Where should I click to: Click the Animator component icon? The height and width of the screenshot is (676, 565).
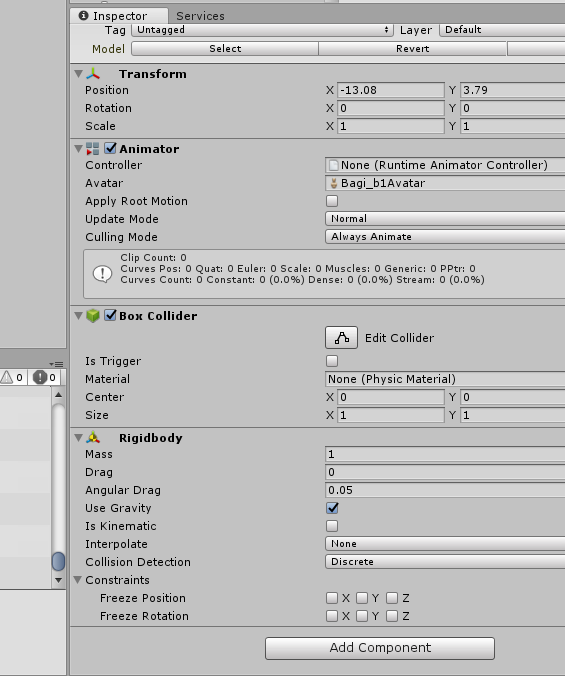pyautogui.click(x=93, y=149)
